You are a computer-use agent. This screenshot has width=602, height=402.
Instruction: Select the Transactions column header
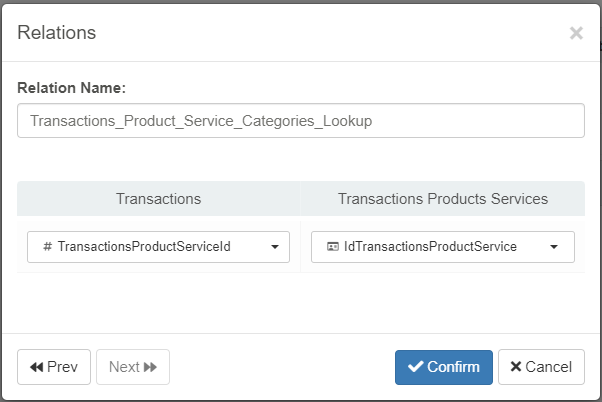pos(158,199)
